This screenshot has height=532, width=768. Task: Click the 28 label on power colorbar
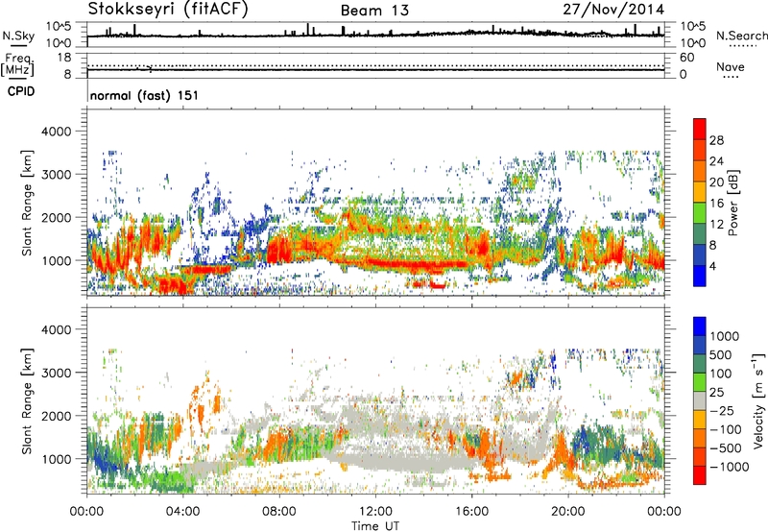[x=716, y=140]
